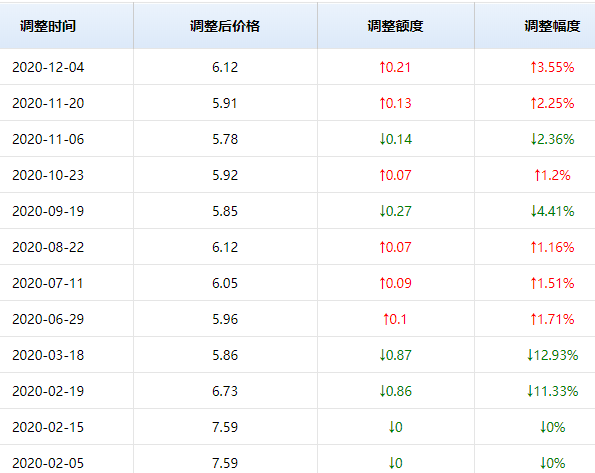This screenshot has width=595, height=473.
Task: Click the 调整额度 column header
Action: [395, 26]
